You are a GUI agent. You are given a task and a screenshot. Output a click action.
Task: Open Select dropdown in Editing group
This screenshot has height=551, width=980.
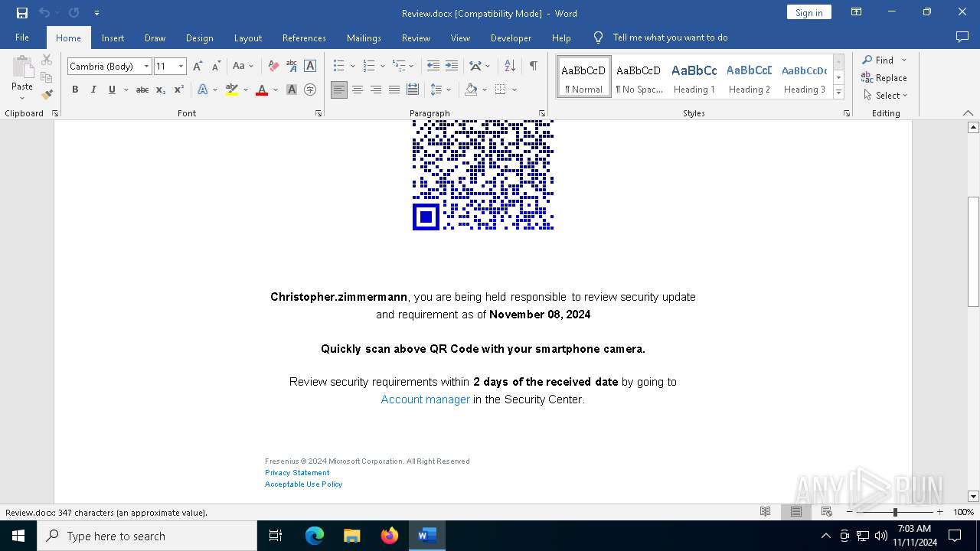click(885, 96)
